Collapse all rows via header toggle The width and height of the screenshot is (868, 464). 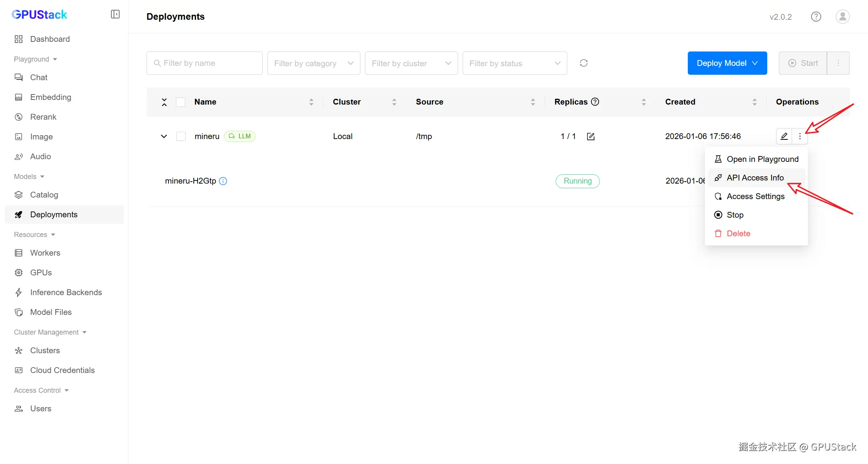tap(164, 102)
